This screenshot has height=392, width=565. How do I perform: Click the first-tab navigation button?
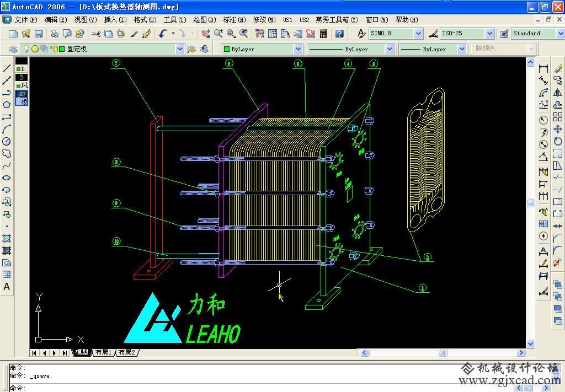pos(34,353)
